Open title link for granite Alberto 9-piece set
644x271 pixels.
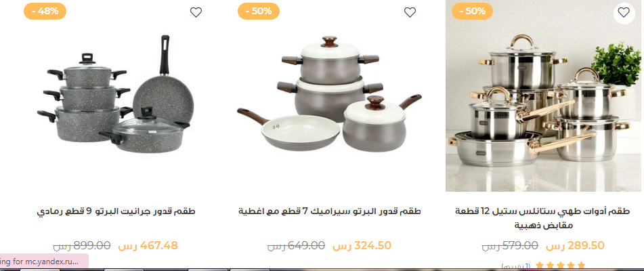(x=116, y=211)
